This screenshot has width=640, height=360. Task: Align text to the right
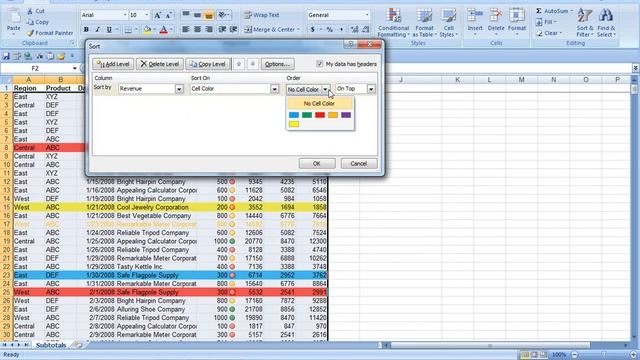[x=209, y=29]
